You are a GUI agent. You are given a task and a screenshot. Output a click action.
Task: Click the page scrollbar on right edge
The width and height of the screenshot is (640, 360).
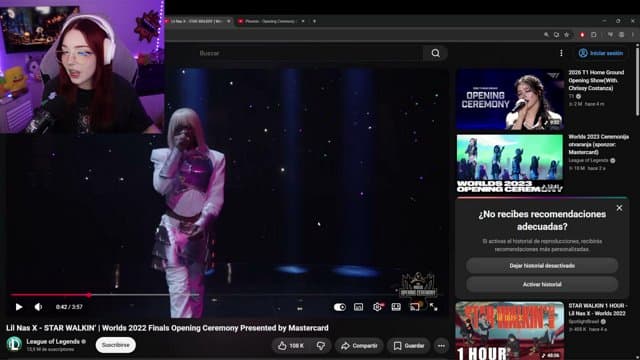638,82
